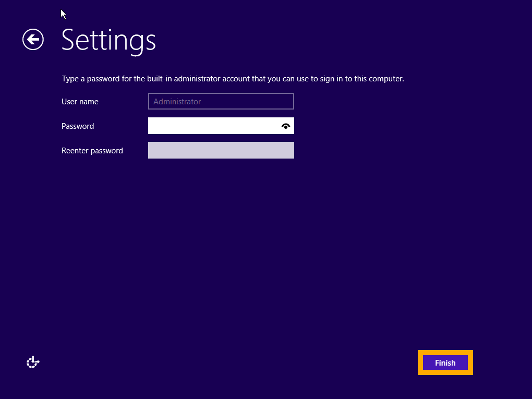This screenshot has height=399, width=532.
Task: Click the 'Reenter password' label
Action: [92, 151]
